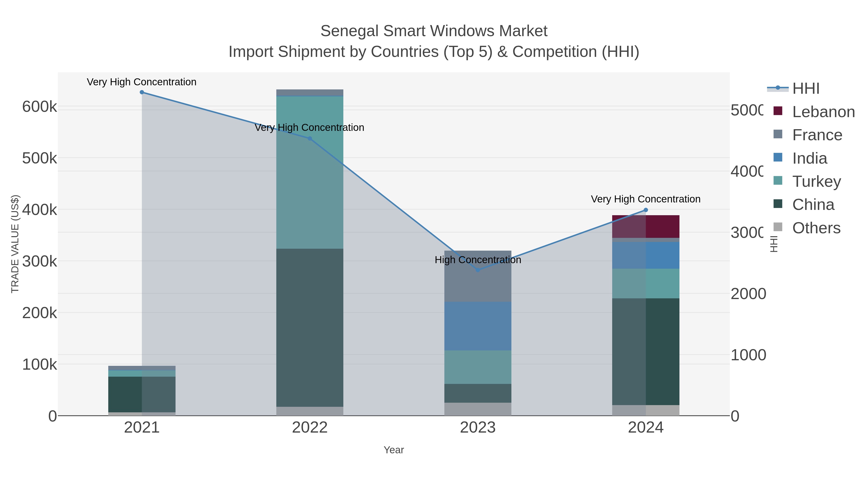Click the 2024 HHI data point marker

click(646, 210)
